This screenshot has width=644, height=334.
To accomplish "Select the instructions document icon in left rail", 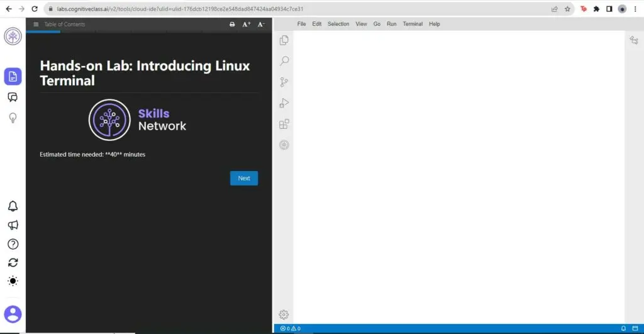I will 13,76.
